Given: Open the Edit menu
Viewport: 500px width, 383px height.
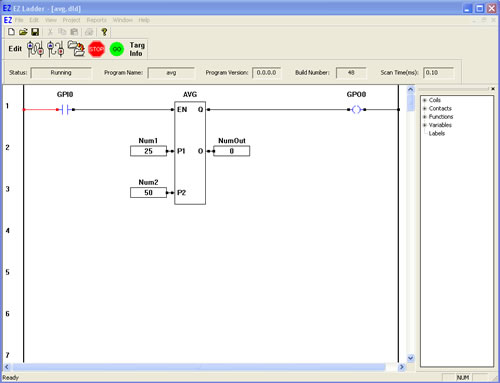Looking at the screenshot, I should click(34, 20).
